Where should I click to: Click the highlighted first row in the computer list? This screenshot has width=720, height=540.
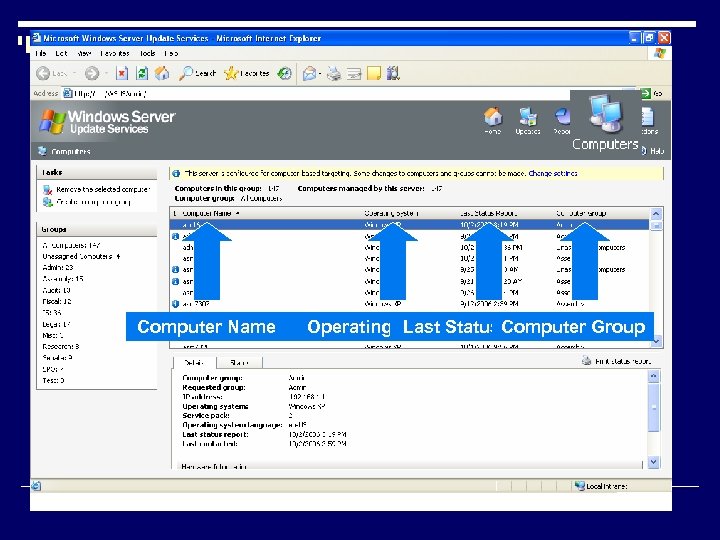[409, 225]
